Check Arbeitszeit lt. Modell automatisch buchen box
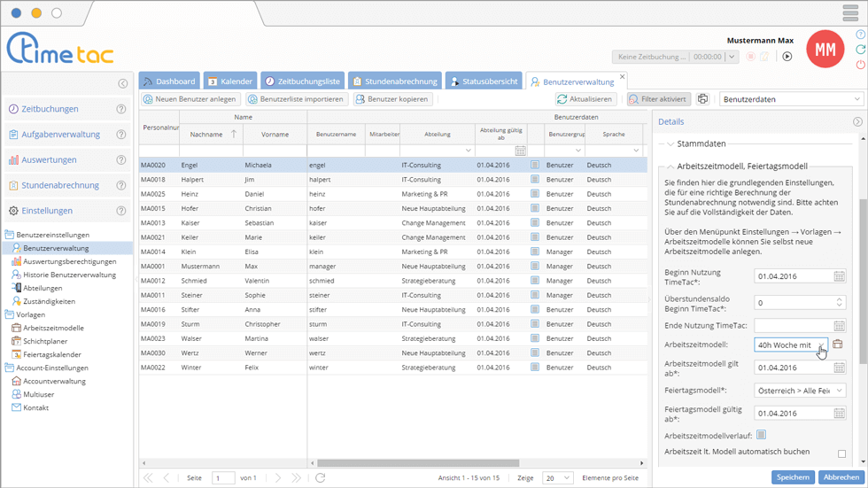 pos(841,453)
